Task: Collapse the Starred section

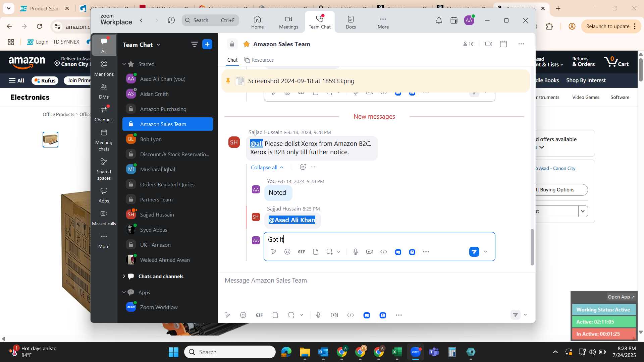Action: [124, 64]
